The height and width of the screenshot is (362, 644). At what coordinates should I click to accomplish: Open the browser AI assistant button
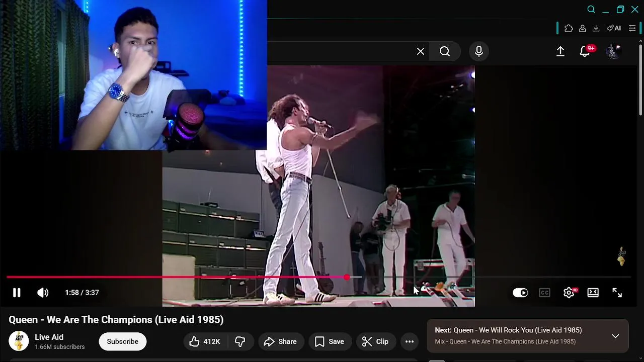(613, 29)
